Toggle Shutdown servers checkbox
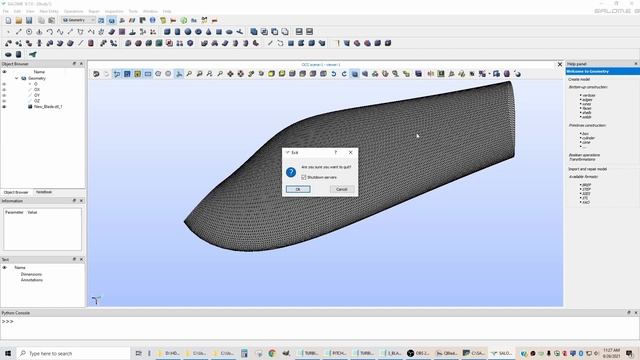 (x=304, y=177)
